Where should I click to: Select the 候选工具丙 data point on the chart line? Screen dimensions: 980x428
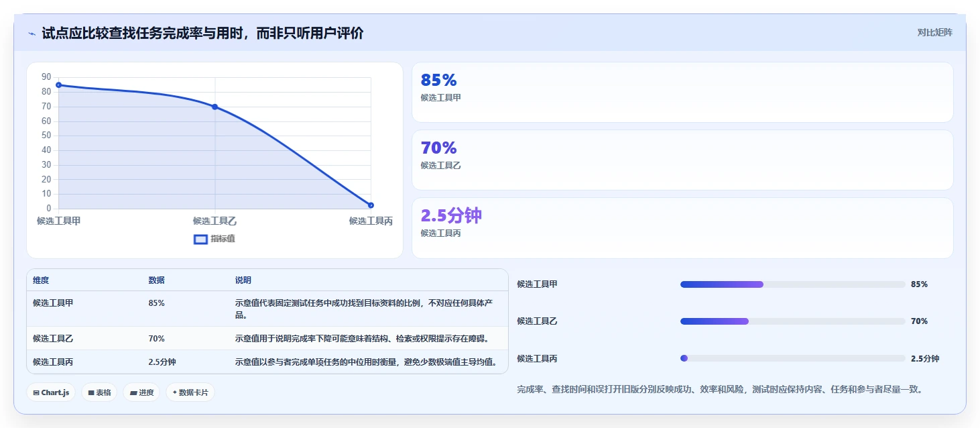(371, 205)
